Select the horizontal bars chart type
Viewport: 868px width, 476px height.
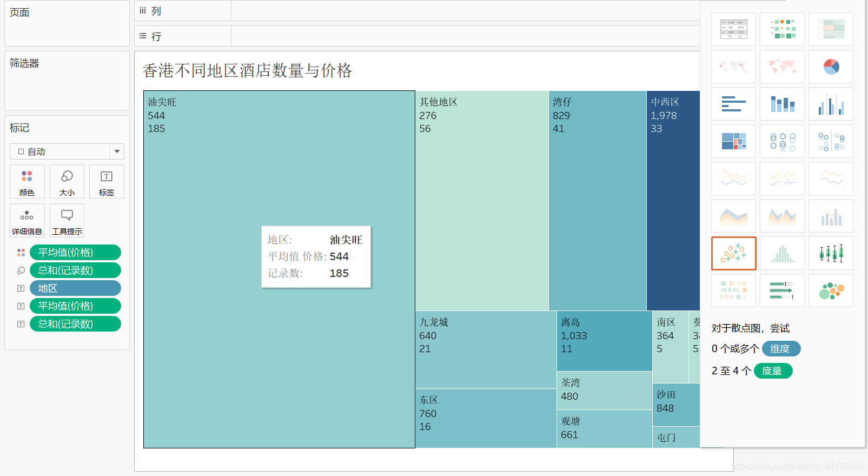pyautogui.click(x=733, y=104)
